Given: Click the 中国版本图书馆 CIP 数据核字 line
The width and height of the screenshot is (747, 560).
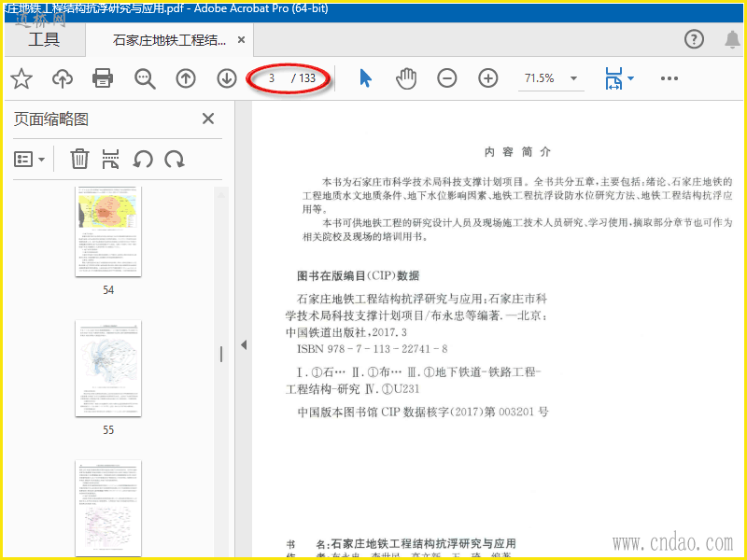Looking at the screenshot, I should 423,412.
